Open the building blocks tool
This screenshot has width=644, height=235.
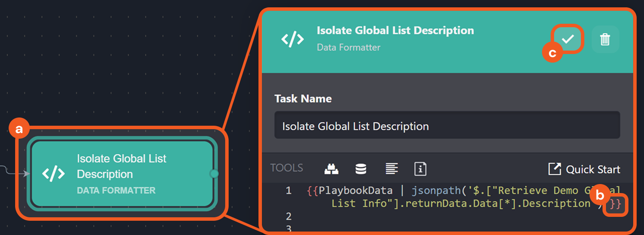[x=332, y=169]
